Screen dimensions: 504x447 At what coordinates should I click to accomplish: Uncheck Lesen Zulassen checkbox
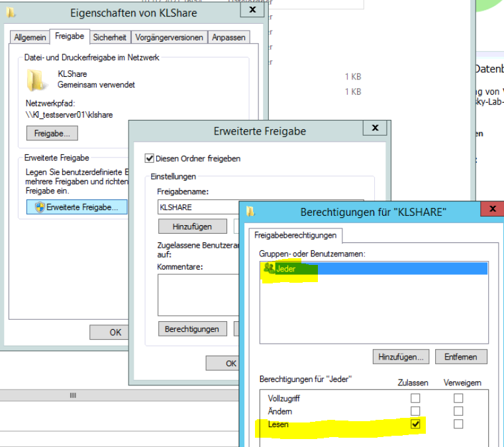[415, 424]
